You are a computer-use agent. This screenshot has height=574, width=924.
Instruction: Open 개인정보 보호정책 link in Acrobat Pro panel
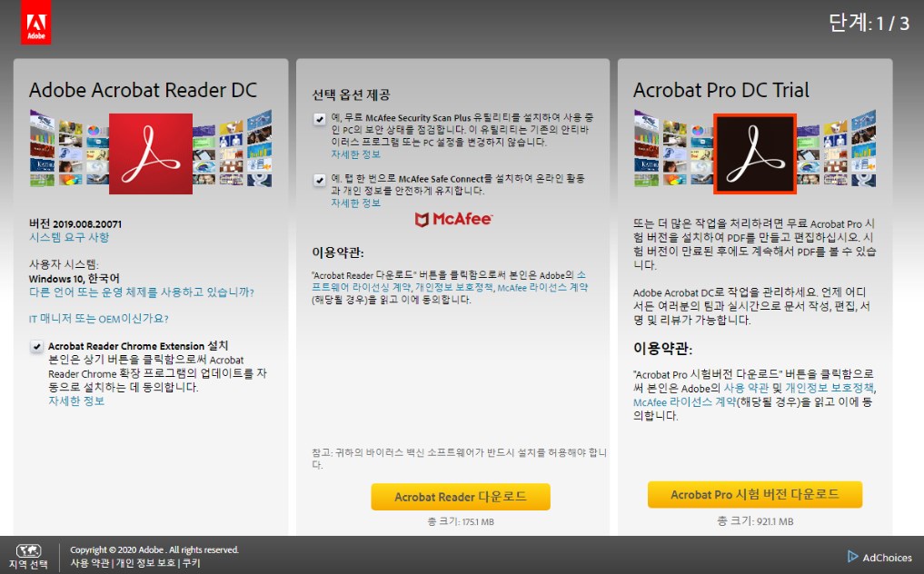tap(830, 389)
